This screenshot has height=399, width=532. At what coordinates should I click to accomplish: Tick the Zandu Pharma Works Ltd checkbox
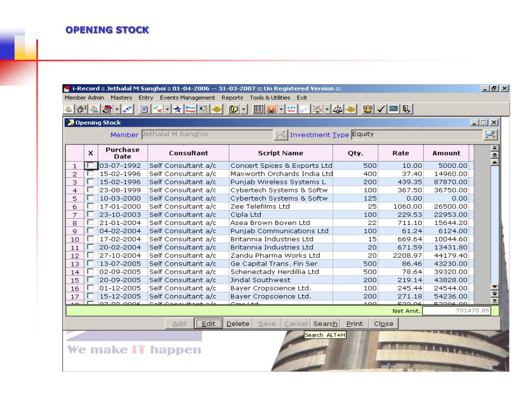click(90, 255)
